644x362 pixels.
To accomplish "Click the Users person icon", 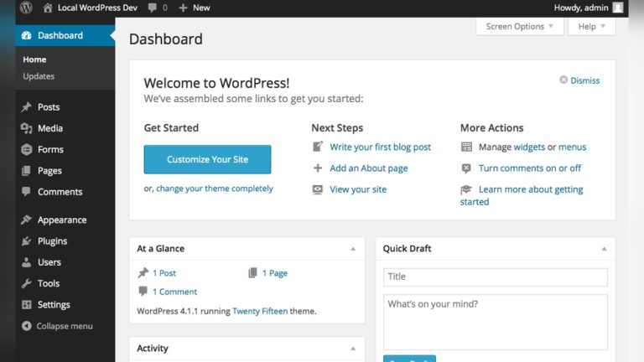I will click(x=26, y=262).
